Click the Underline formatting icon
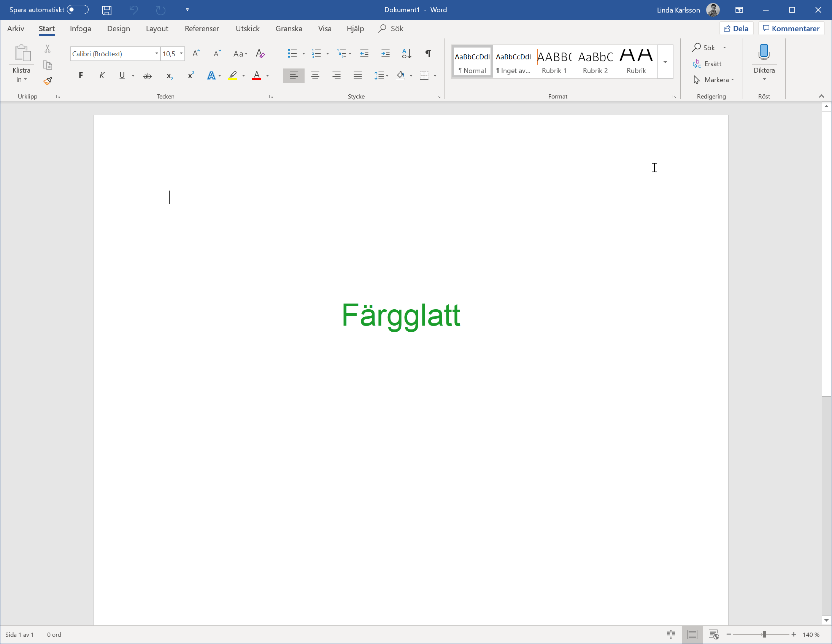 click(x=122, y=76)
